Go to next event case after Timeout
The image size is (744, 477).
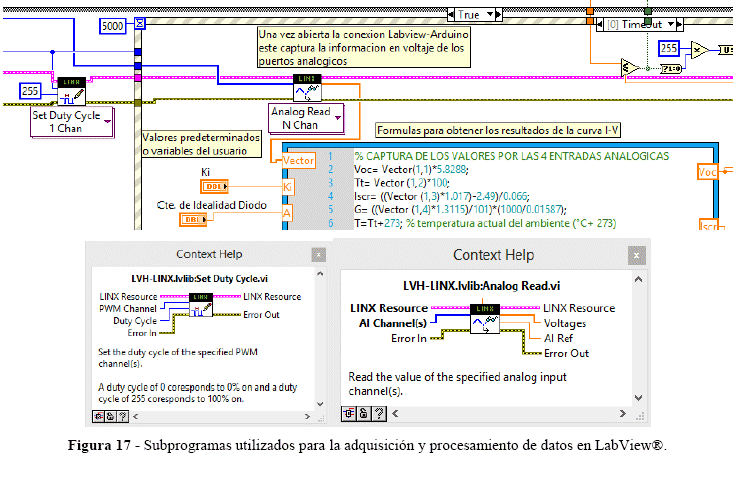(679, 24)
